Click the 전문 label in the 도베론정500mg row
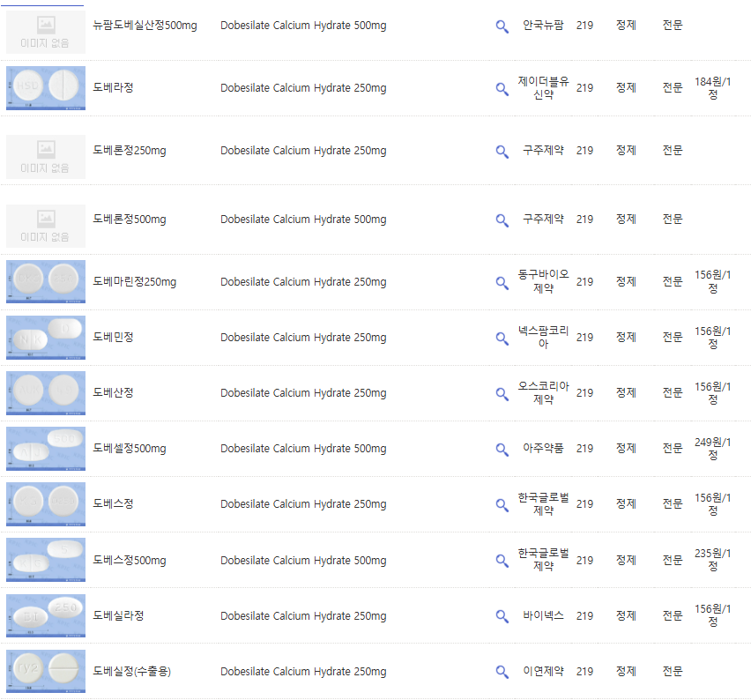Screen dimensions: 751x700 coord(672,220)
